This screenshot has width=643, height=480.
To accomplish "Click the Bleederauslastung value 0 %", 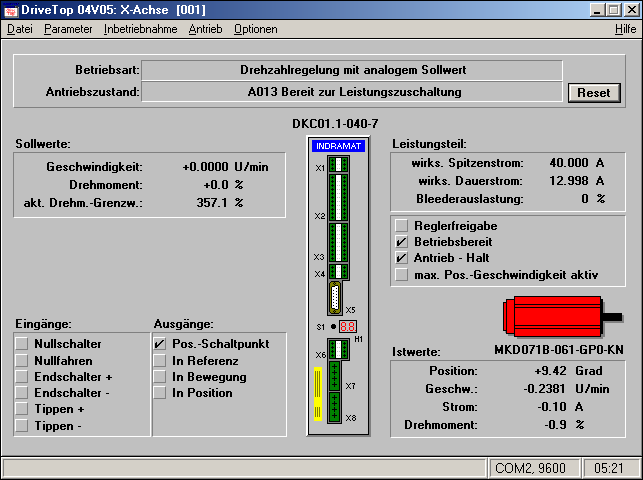I will [x=593, y=199].
